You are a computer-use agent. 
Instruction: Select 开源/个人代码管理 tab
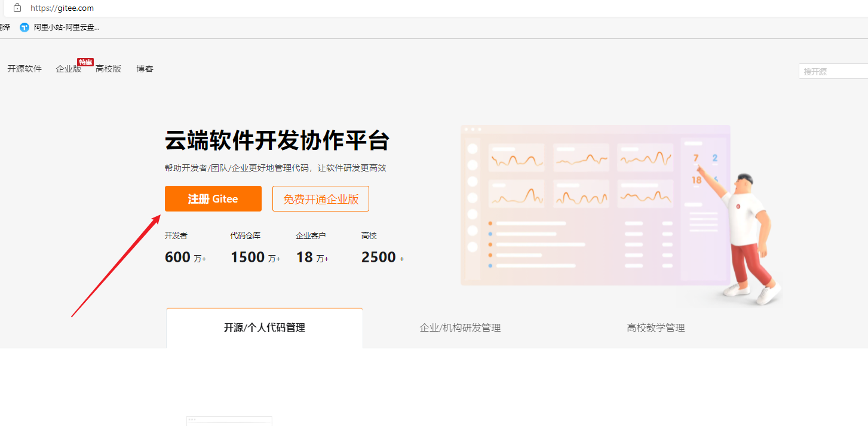click(265, 327)
